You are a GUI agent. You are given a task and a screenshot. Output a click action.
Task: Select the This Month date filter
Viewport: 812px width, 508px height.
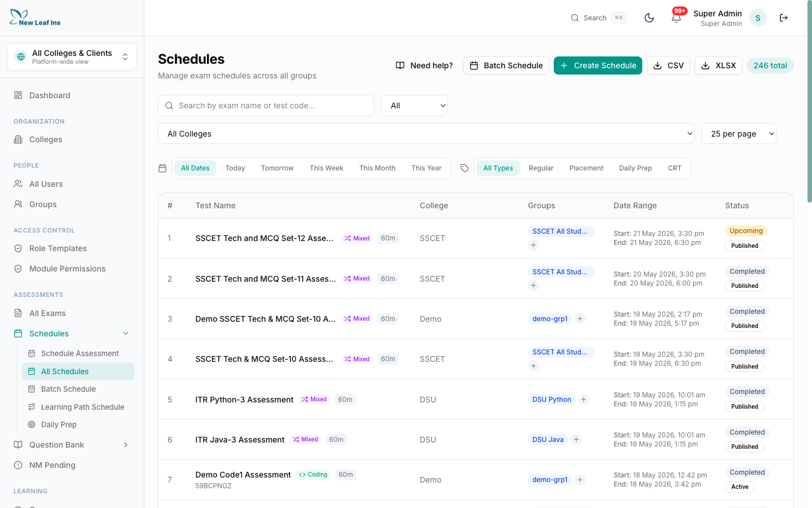coord(377,168)
